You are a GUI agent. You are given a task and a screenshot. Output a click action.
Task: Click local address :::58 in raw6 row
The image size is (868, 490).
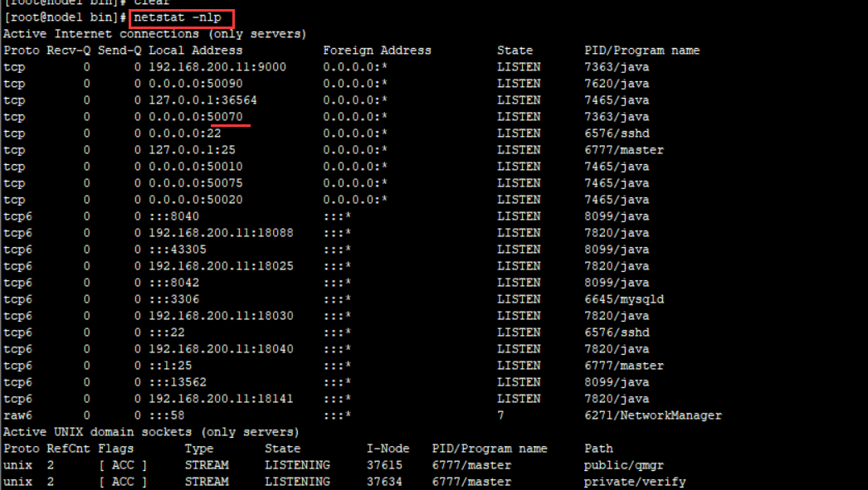coord(167,415)
